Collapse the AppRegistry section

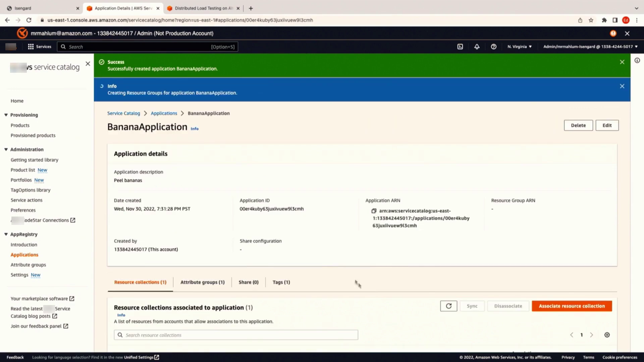(x=6, y=234)
